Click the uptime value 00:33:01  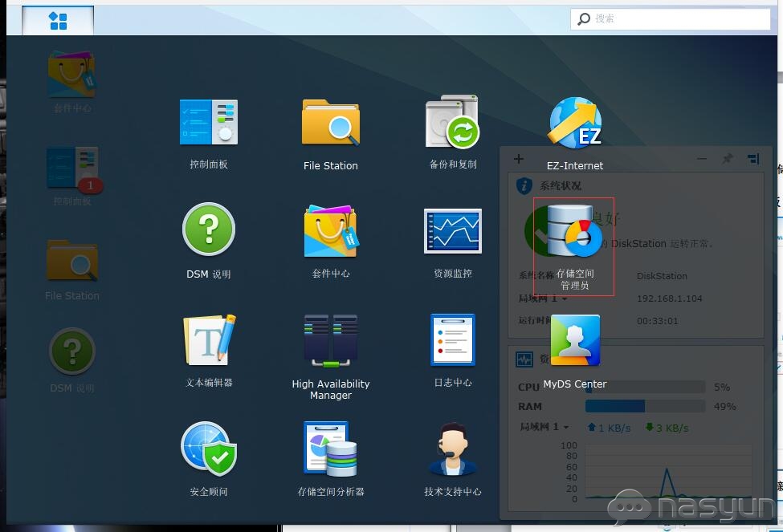[x=657, y=321]
